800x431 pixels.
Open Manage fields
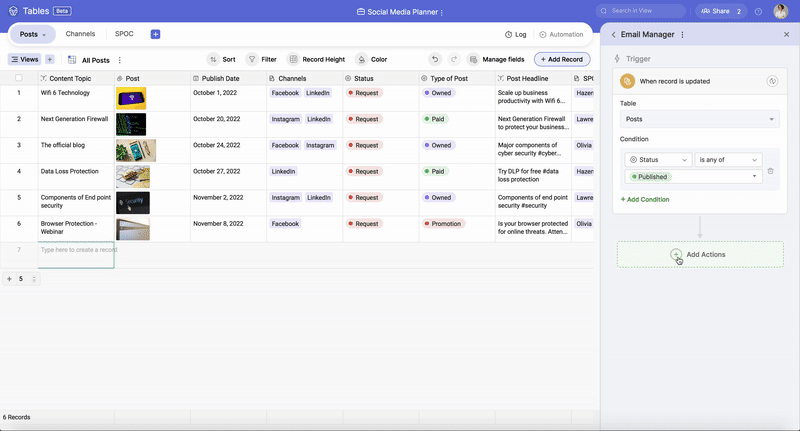click(496, 59)
